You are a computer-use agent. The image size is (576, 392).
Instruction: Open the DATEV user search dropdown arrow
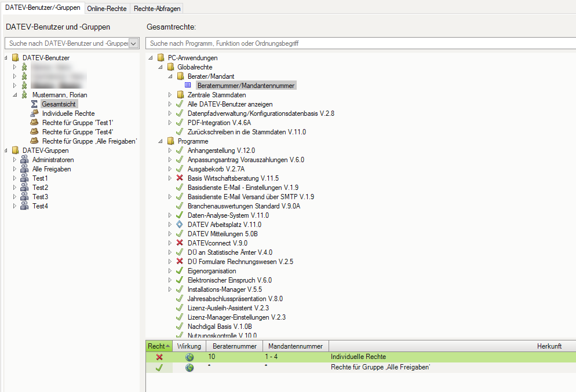(134, 43)
